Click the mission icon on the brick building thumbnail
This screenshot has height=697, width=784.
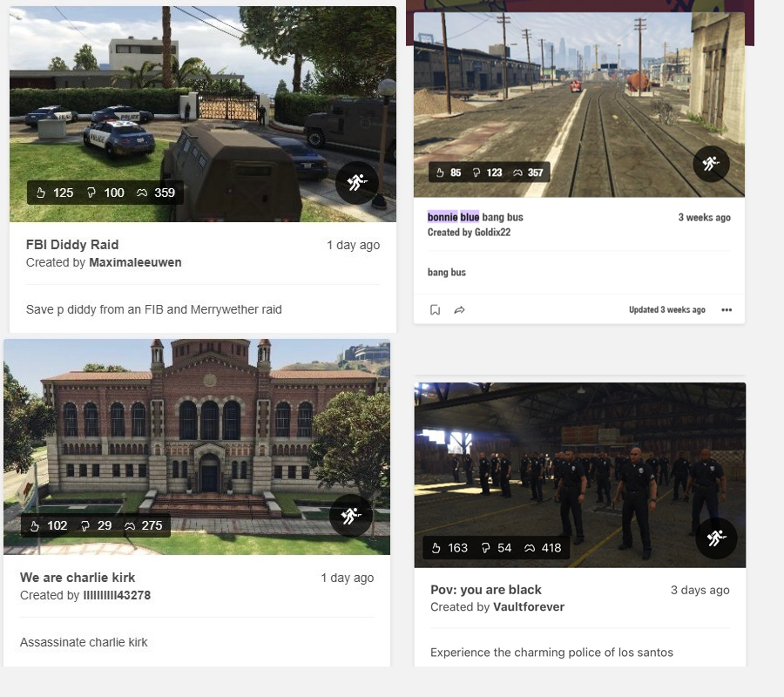(x=351, y=516)
